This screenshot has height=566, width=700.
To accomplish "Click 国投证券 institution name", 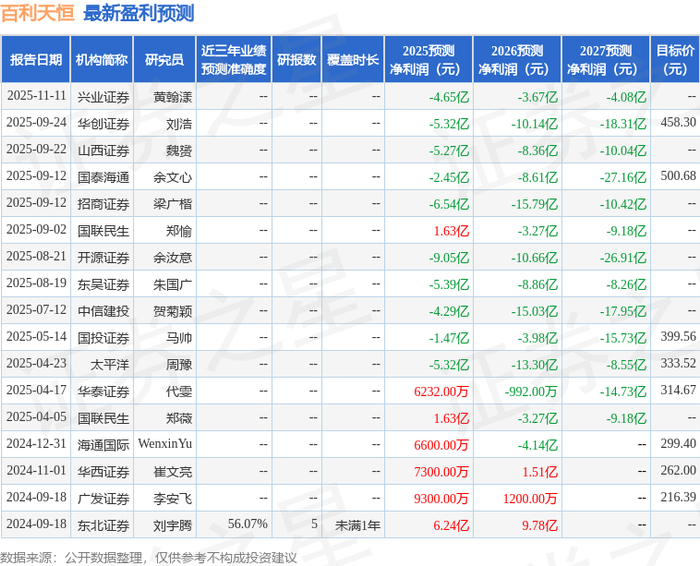I will coord(103,338).
